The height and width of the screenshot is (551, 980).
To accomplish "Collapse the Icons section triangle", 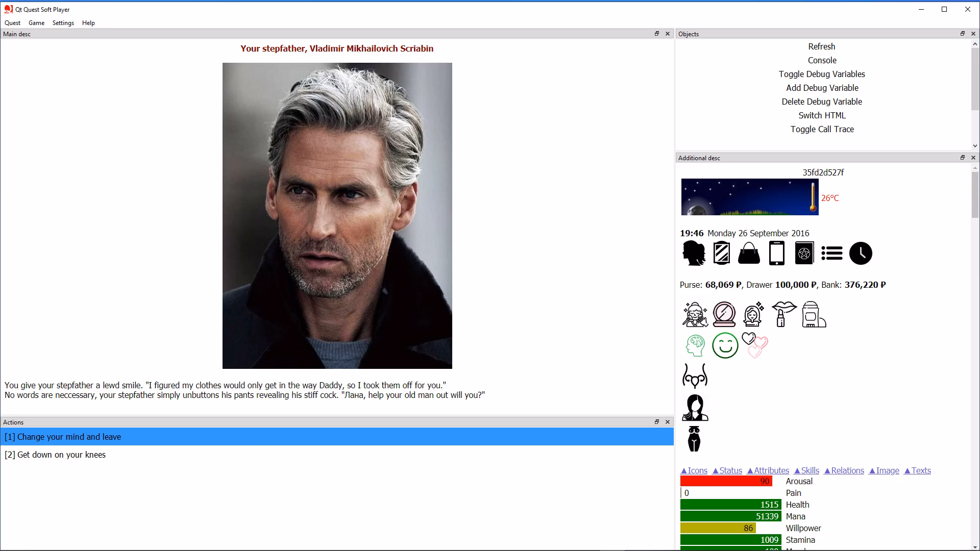I will [684, 471].
